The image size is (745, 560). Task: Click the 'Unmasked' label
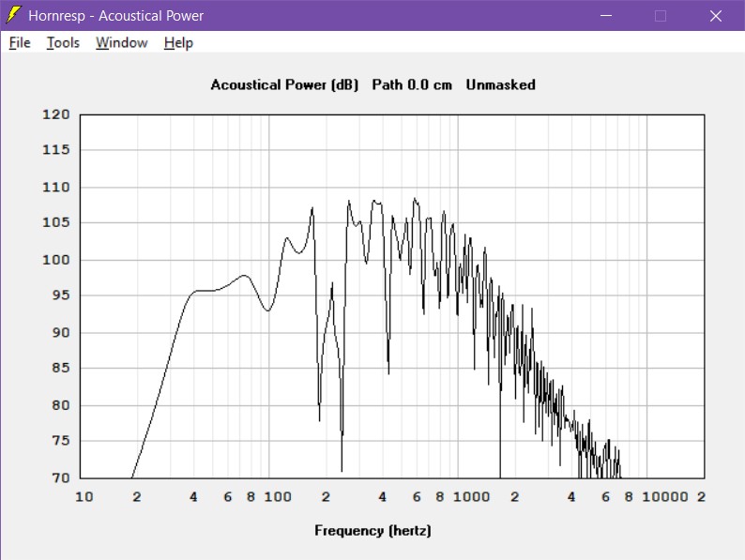(x=501, y=85)
